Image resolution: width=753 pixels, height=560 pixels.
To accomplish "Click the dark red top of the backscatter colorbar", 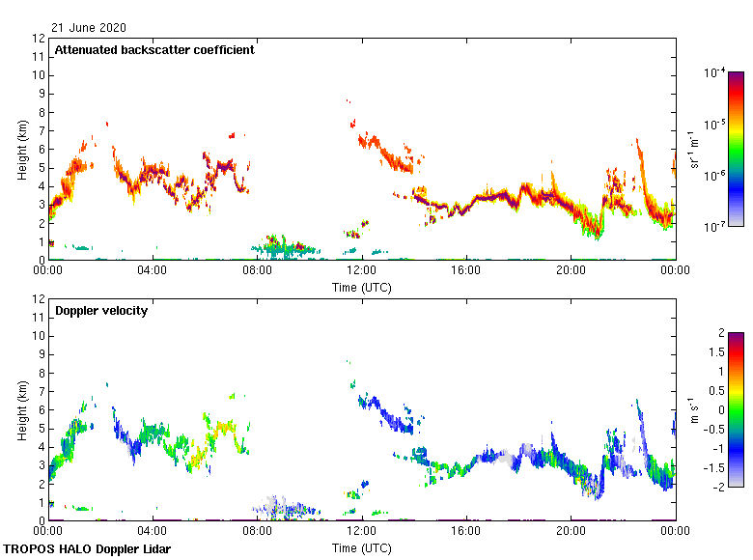I will point(736,76).
